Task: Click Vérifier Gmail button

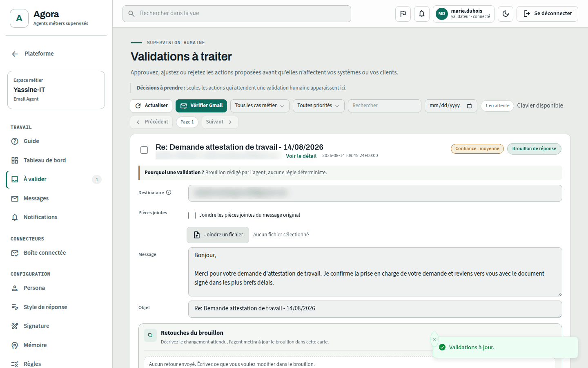Action: click(x=201, y=105)
